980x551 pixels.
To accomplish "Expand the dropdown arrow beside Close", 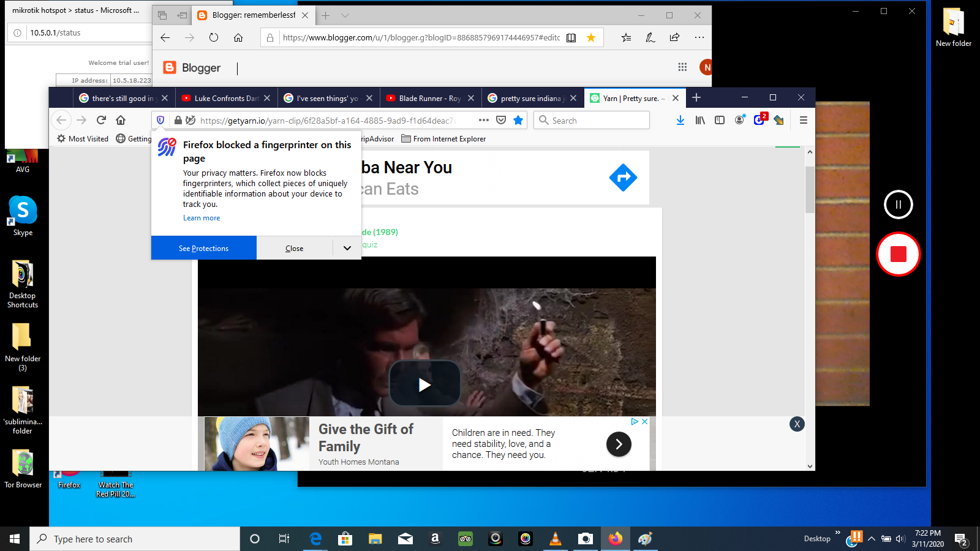I will 347,248.
